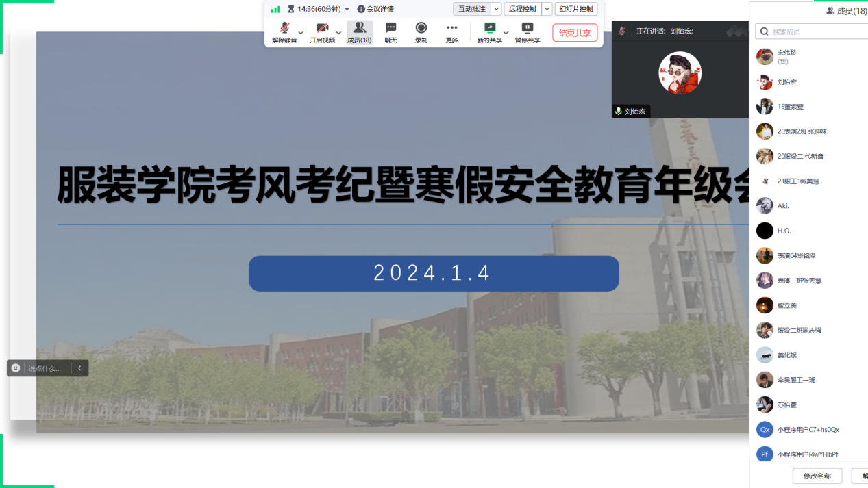Start recording with the 录制 icon

(x=421, y=28)
